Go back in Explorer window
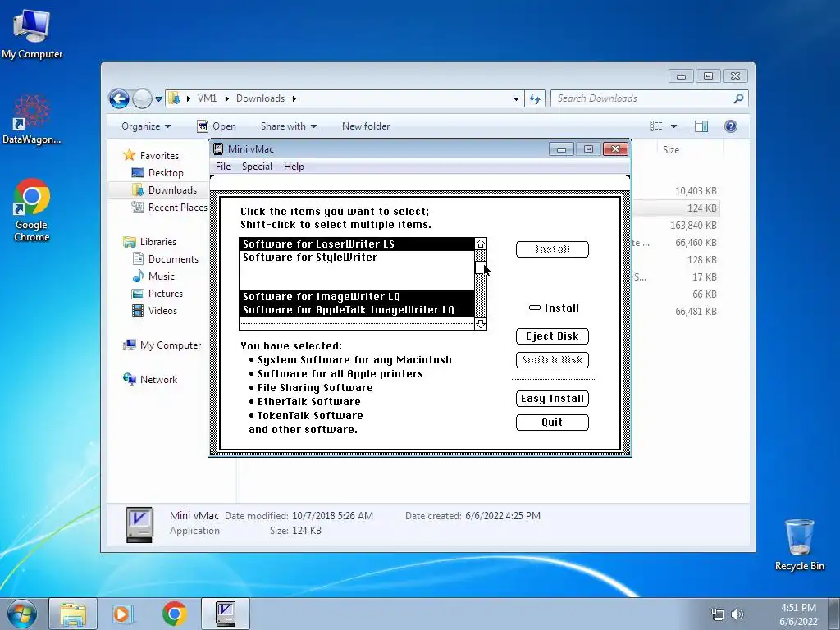The width and height of the screenshot is (840, 630). [x=119, y=98]
